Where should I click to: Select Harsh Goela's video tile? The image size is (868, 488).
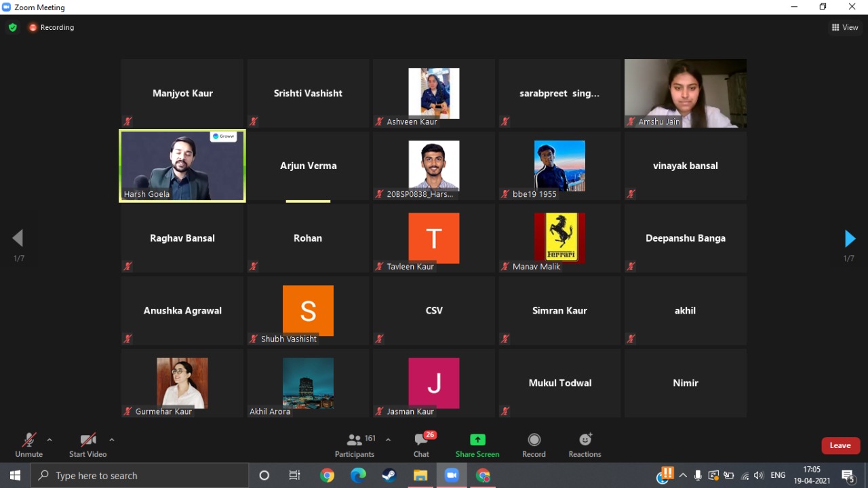point(182,166)
